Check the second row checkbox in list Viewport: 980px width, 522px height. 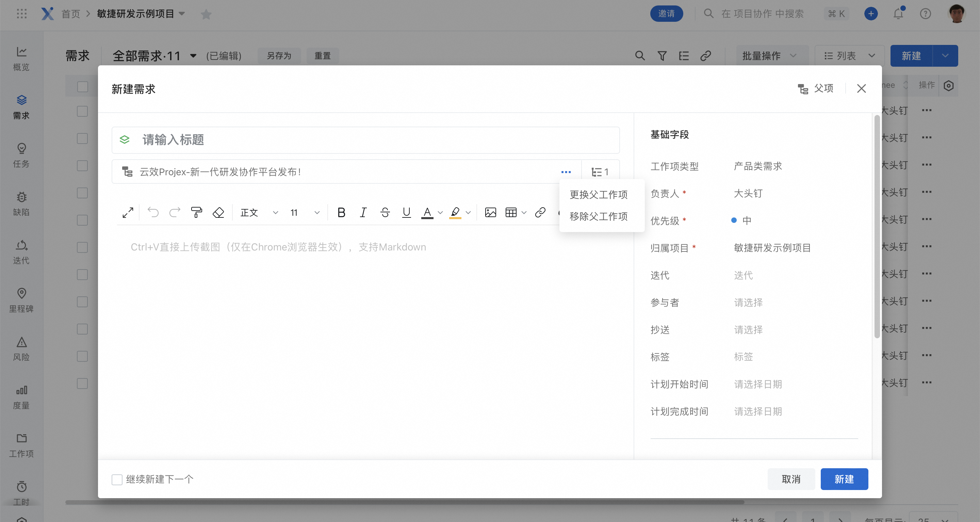(x=83, y=138)
